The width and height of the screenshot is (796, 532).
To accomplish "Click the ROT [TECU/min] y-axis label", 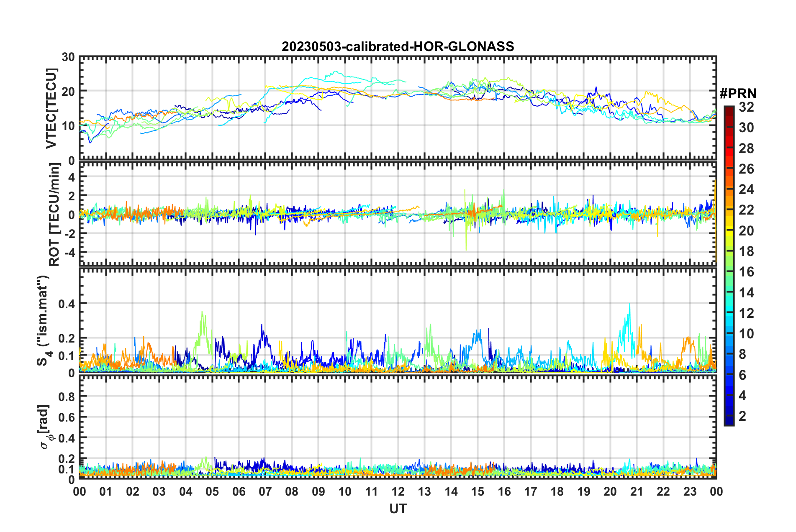I will 54,215.
